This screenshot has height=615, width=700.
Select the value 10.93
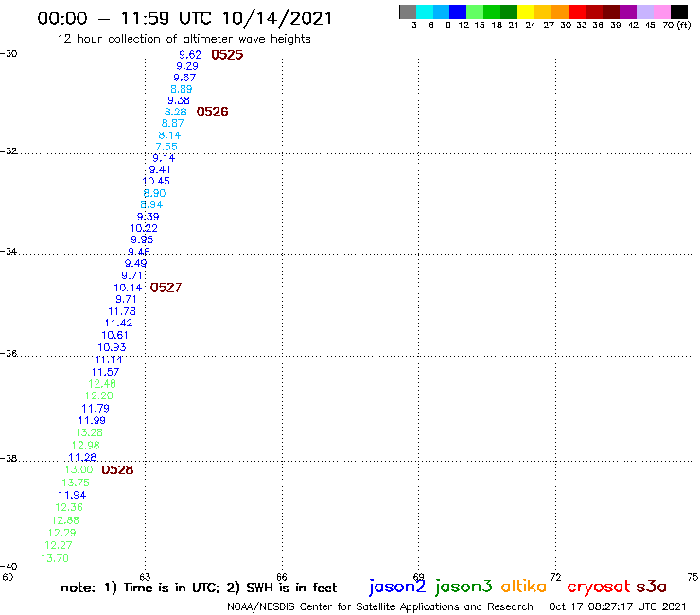pos(112,347)
